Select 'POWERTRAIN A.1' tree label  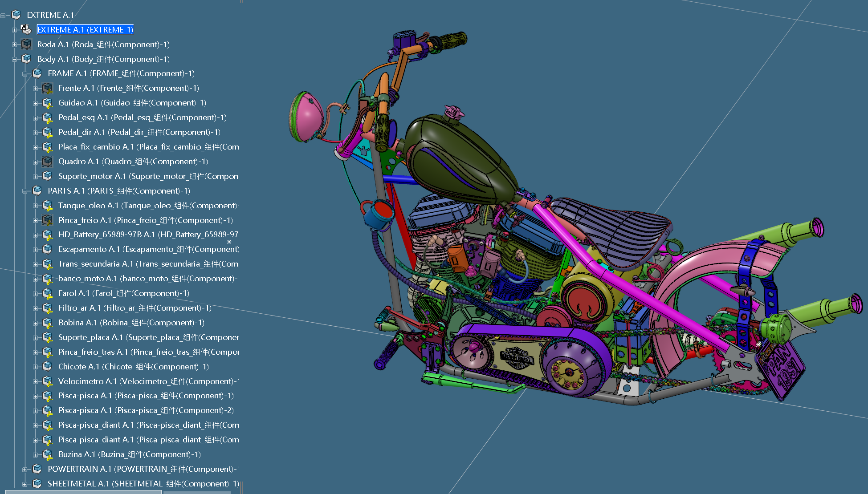[x=143, y=469]
